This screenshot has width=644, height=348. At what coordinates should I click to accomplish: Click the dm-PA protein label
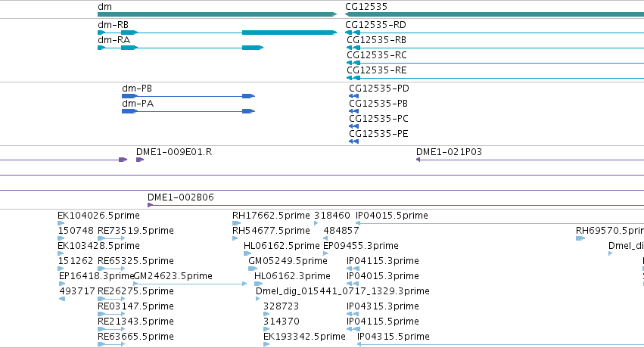(138, 104)
